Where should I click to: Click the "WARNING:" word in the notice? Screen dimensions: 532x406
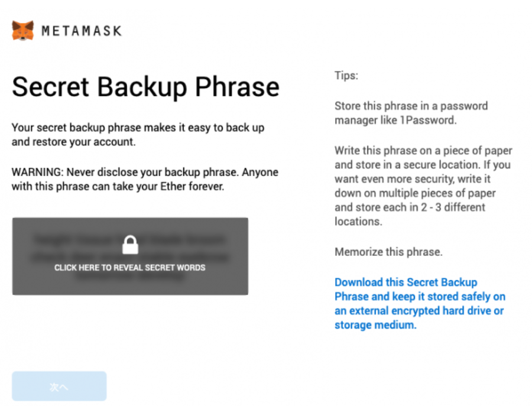[37, 172]
